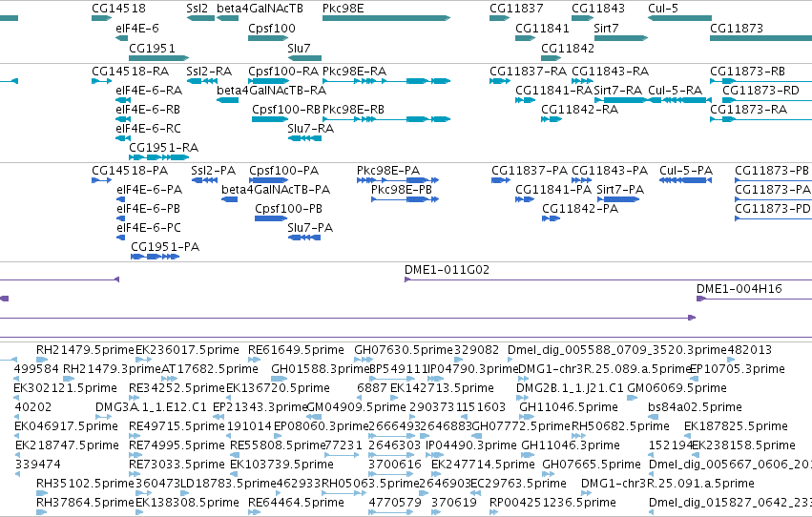This screenshot has width=812, height=517.
Task: Select the Ssl2 gene feature
Action: [x=200, y=18]
